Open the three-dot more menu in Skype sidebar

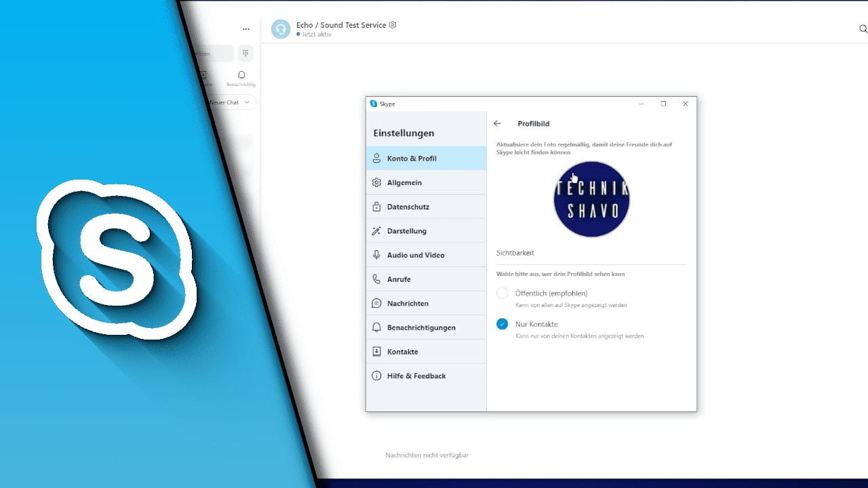click(246, 29)
